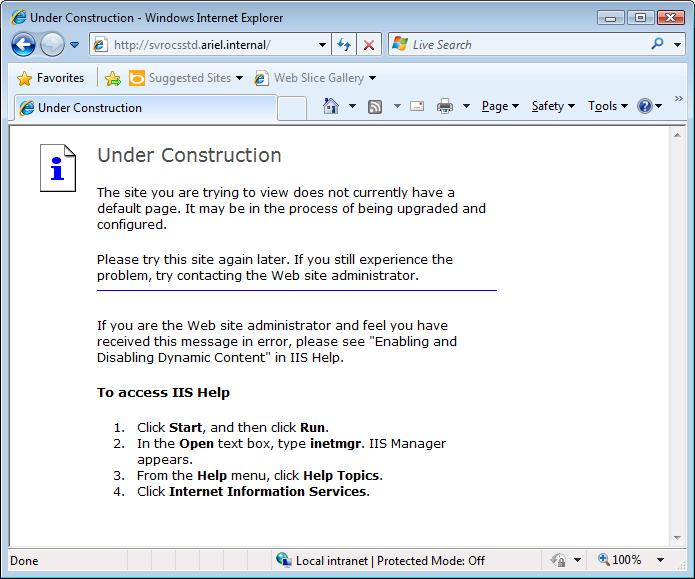This screenshot has width=695, height=579.
Task: Click the bold Help Topics text
Action: tap(341, 476)
